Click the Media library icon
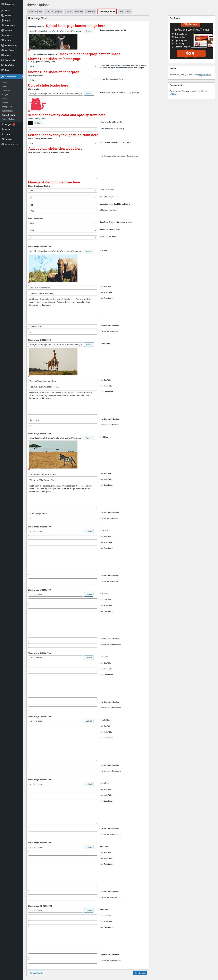The image size is (218, 980). [x=3, y=16]
